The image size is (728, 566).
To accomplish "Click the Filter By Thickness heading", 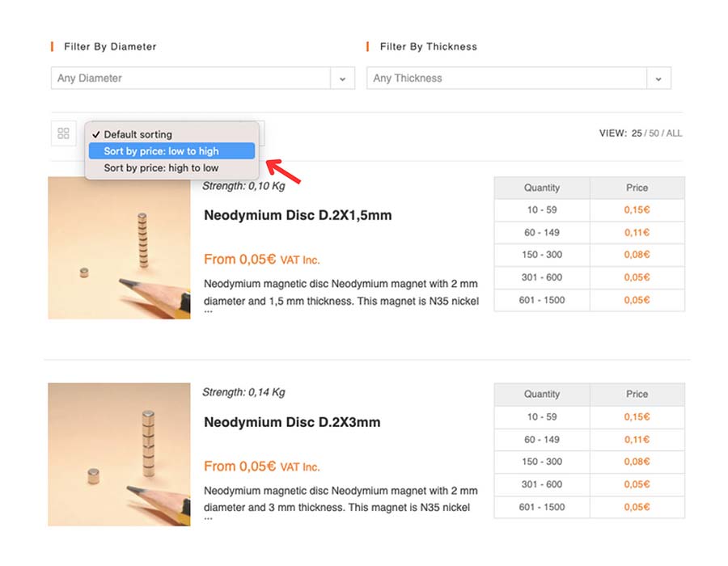I will pyautogui.click(x=429, y=46).
